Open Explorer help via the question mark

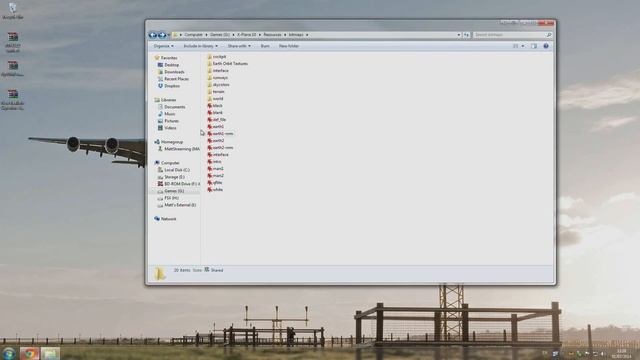click(546, 46)
